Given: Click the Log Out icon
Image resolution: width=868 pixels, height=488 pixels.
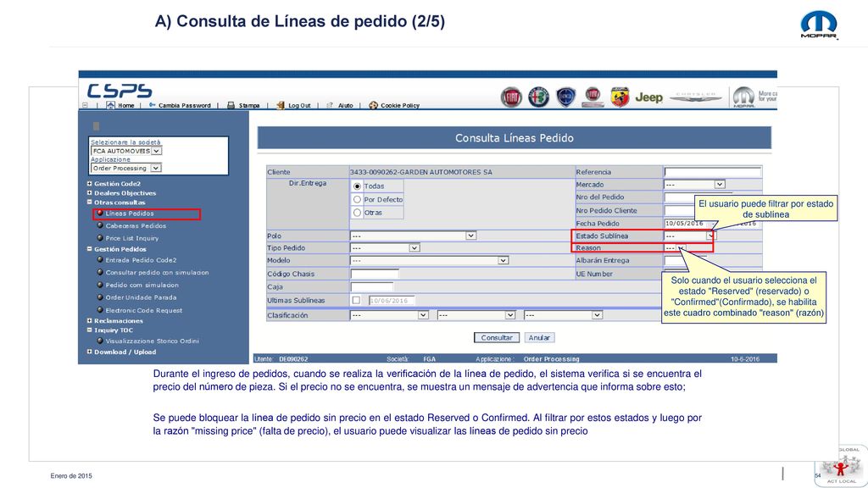Looking at the screenshot, I should [280, 105].
